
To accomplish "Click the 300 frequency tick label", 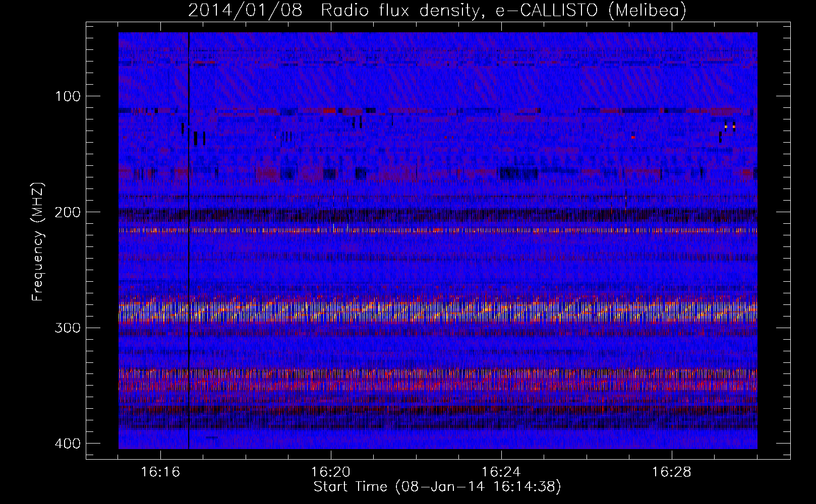I will 67,328.
